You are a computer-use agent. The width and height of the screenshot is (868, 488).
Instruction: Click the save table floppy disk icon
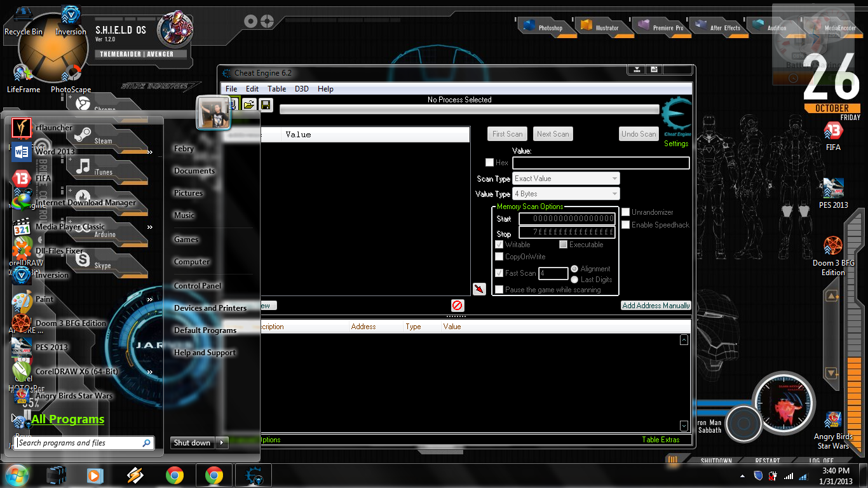(x=266, y=105)
